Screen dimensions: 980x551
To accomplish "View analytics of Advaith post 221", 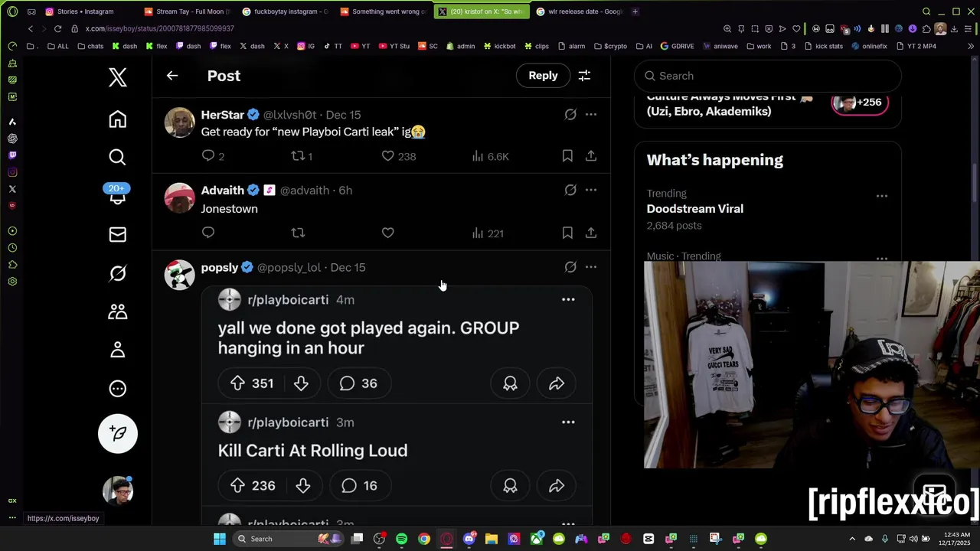I will 488,233.
